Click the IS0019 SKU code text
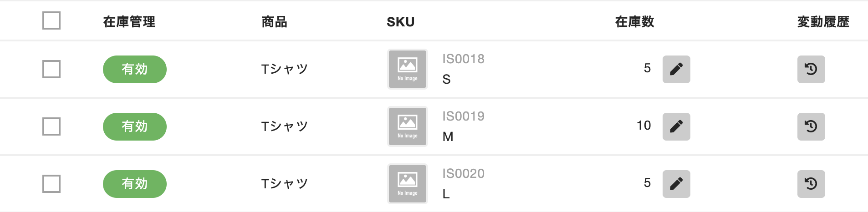Viewport: 868px width, 212px height. pos(464,116)
